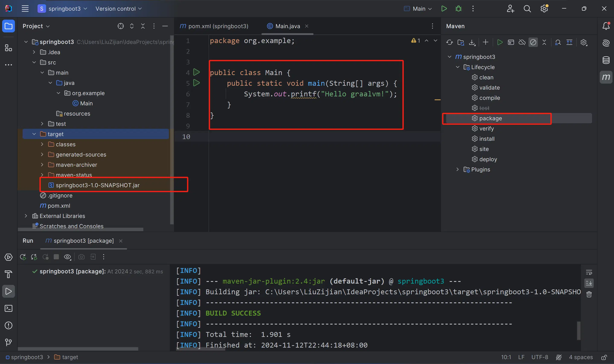The image size is (614, 364).
Task: Open the Database tool window
Action: click(x=606, y=60)
